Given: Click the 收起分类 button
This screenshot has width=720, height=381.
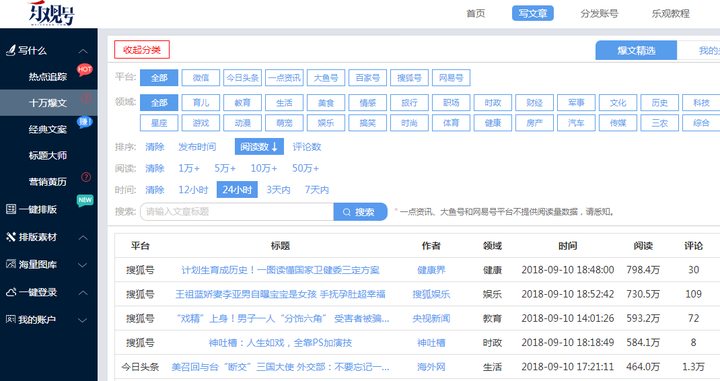Looking at the screenshot, I should [x=142, y=50].
